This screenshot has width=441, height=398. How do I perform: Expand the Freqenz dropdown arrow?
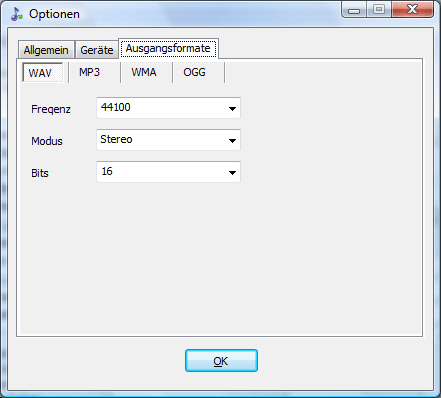[x=232, y=108]
